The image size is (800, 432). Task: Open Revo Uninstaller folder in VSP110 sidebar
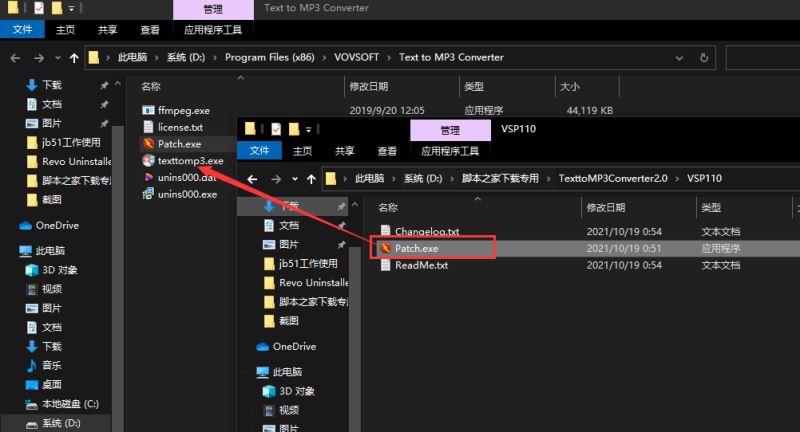[x=306, y=283]
